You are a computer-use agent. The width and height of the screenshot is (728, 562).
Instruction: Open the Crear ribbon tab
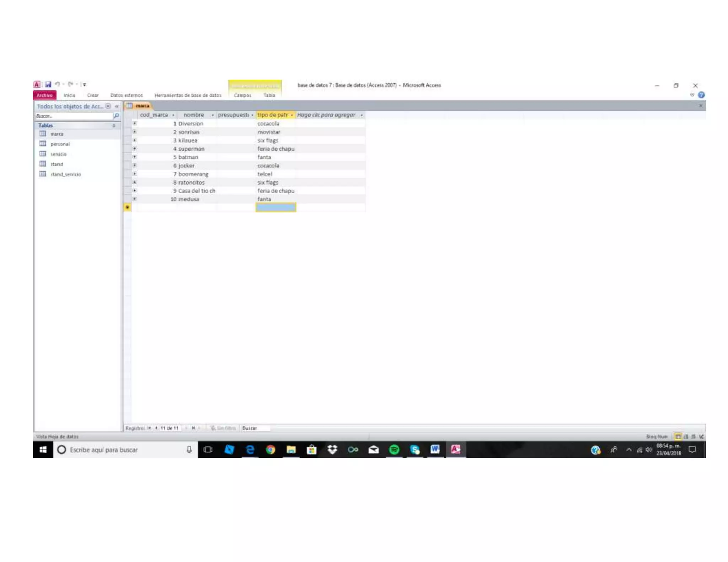pos(93,95)
